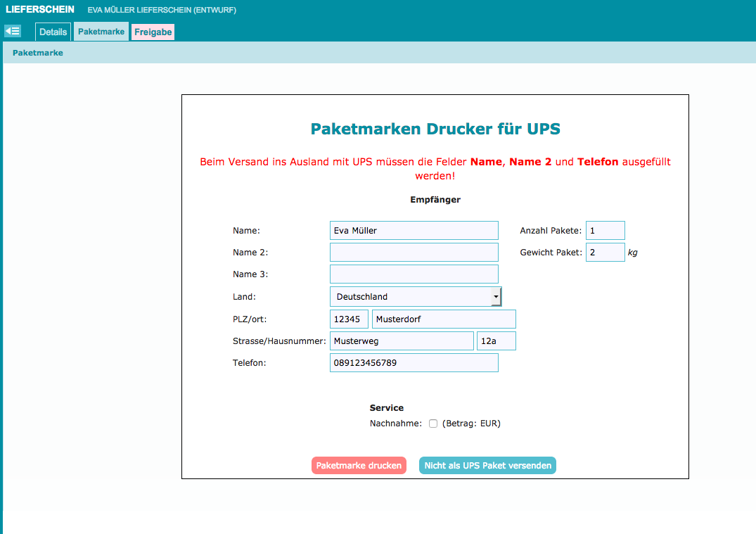Click the empty Name 3 field
This screenshot has width=756, height=534.
pos(414,274)
